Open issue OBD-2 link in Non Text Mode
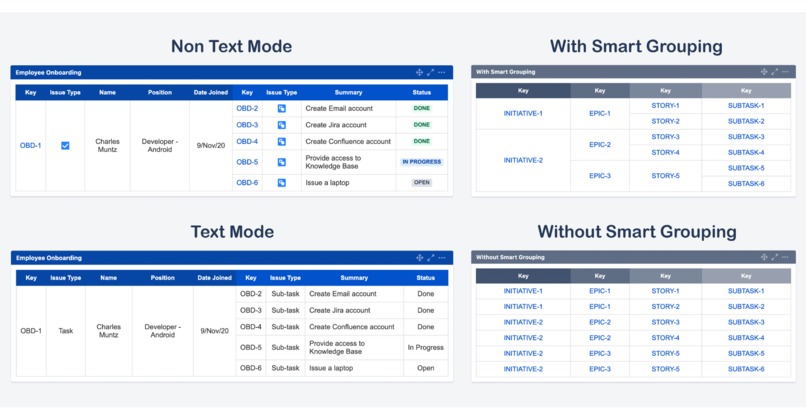The height and width of the screenshot is (414, 806). click(x=247, y=109)
